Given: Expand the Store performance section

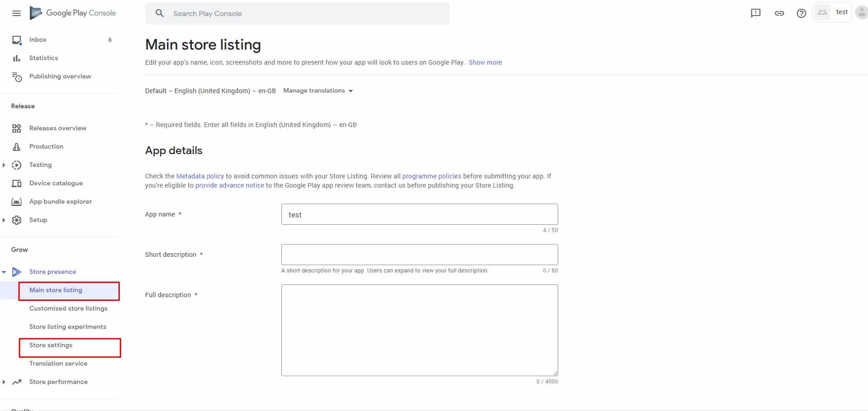Looking at the screenshot, I should pos(4,382).
